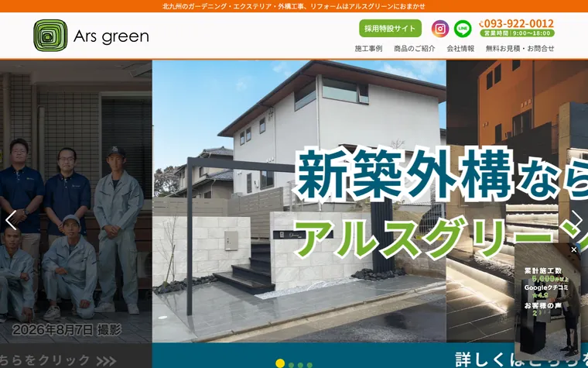Go to next slide with right arrow
Image resolution: width=588 pixels, height=368 pixels.
pos(576,220)
